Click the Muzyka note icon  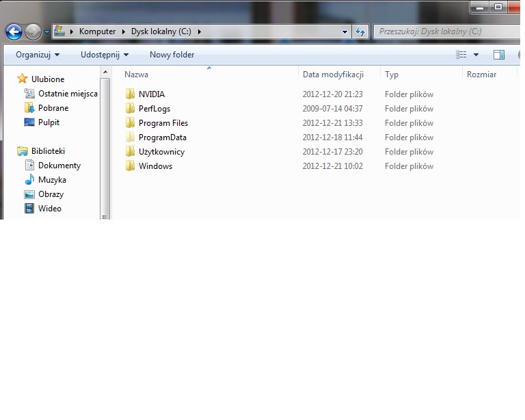pyautogui.click(x=29, y=179)
